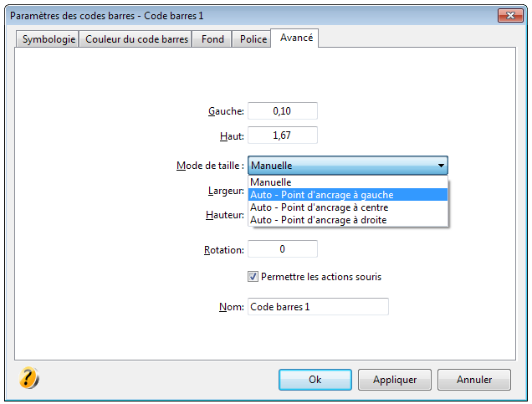The width and height of the screenshot is (532, 404).
Task: Open help via the question mark icon
Action: tap(28, 377)
